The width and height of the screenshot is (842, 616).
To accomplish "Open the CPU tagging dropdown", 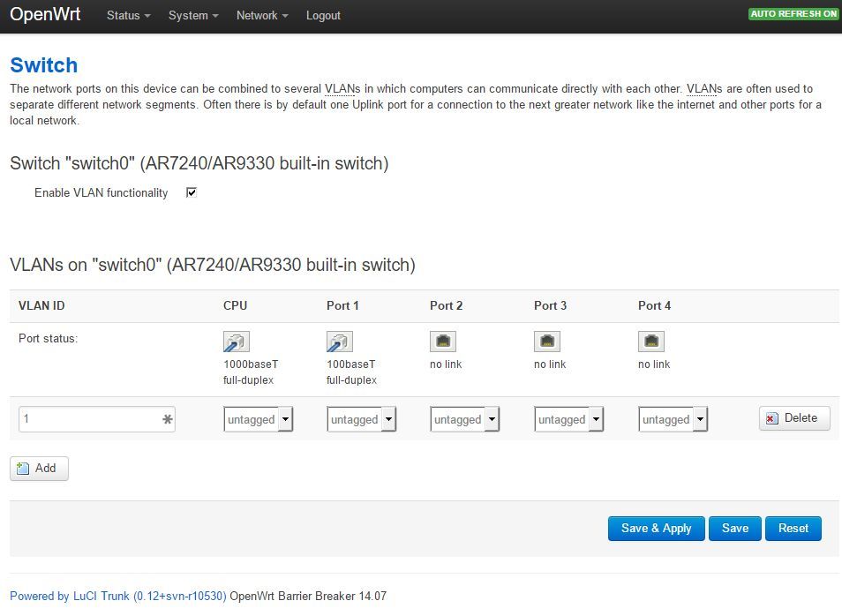I will [259, 419].
